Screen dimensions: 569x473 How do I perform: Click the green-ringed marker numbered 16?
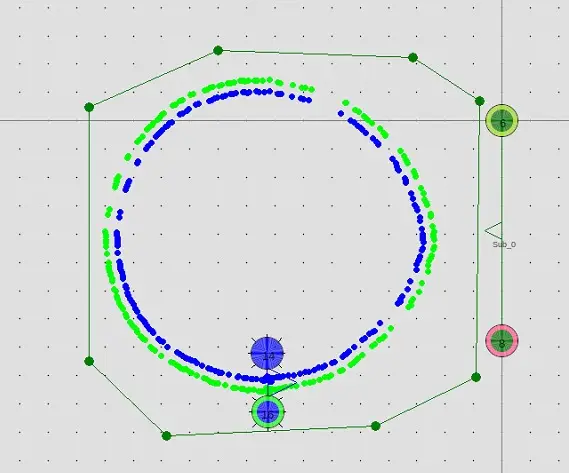(x=268, y=412)
